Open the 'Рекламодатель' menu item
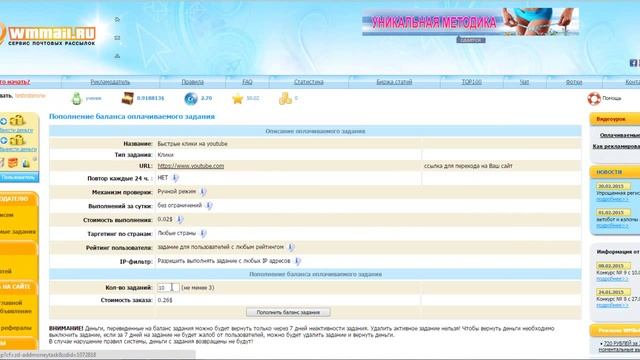Viewport: 640px width, 360px height. 110,82
